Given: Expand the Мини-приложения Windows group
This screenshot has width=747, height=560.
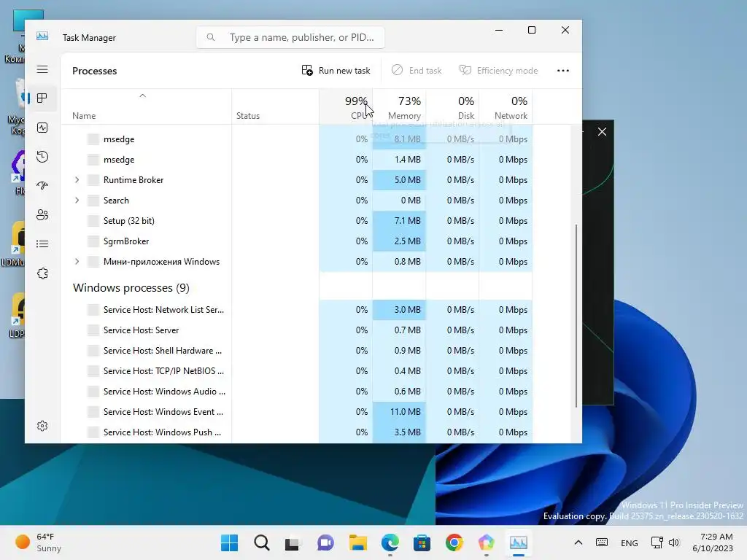Looking at the screenshot, I should click(x=77, y=262).
